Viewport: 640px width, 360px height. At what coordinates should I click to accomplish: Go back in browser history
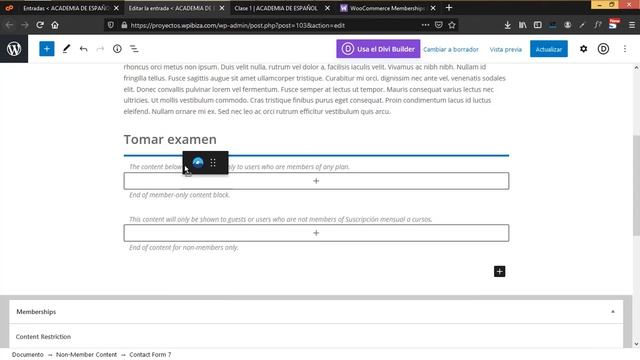coord(9,25)
